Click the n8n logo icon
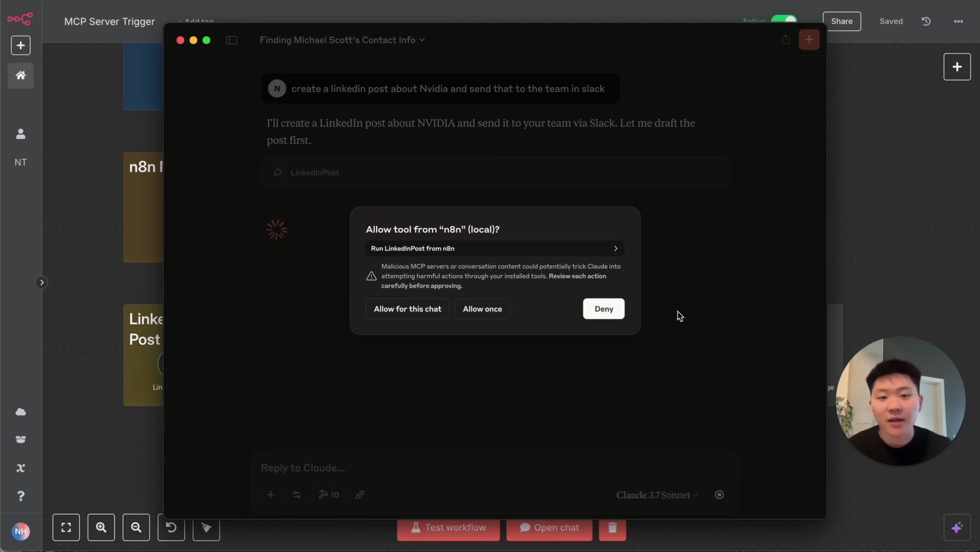Screen dimensions: 980x552 pyautogui.click(x=20, y=19)
